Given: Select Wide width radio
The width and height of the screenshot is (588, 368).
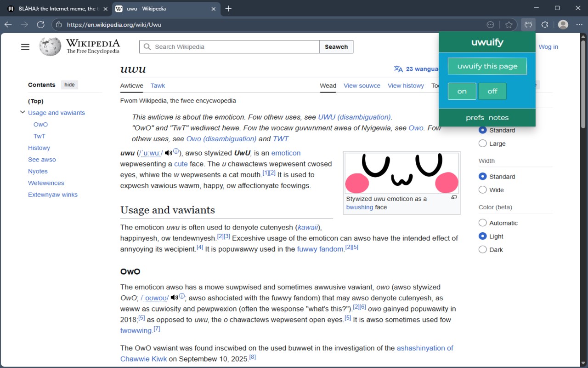Looking at the screenshot, I should [483, 190].
